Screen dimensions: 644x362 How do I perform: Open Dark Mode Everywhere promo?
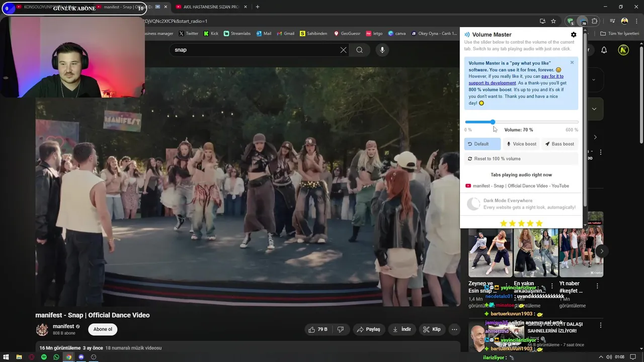[521, 204]
